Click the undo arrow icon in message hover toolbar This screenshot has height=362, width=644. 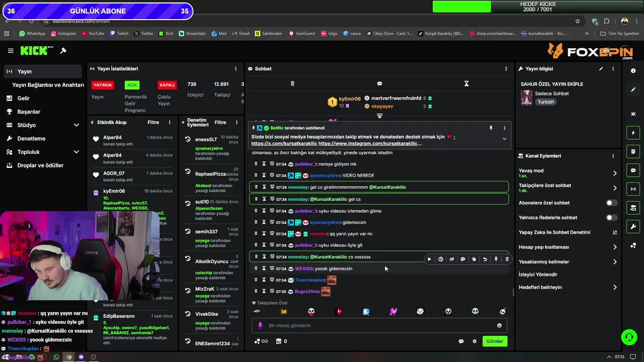(485, 259)
